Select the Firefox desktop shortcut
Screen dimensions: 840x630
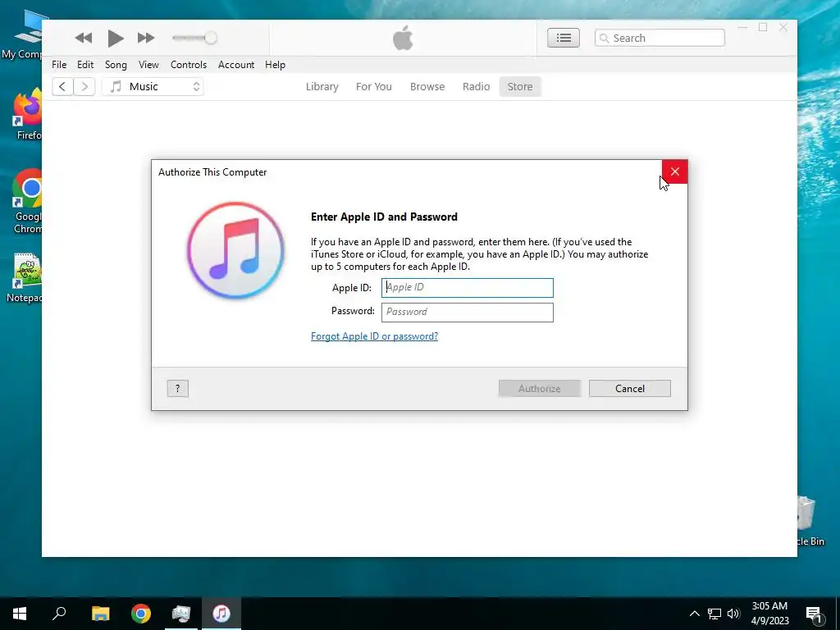tap(27, 115)
